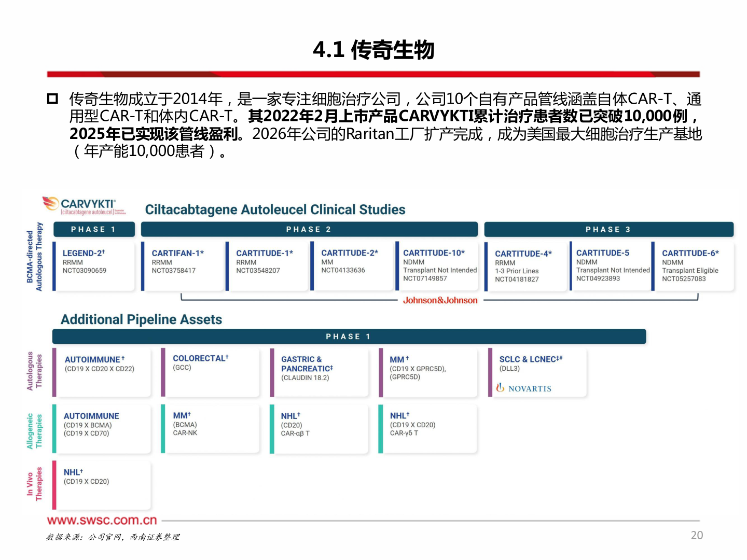Click the PHASE 1 header above LEGEND-2
Viewport: 747px width, 560px height.
click(93, 229)
